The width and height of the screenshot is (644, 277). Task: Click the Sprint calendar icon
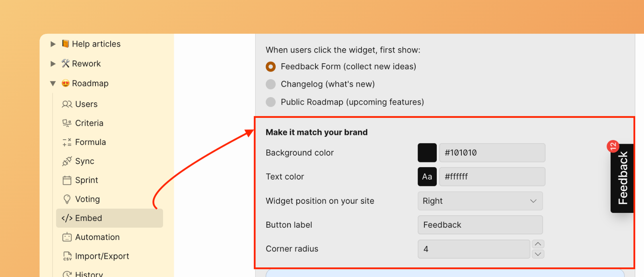[x=67, y=180]
